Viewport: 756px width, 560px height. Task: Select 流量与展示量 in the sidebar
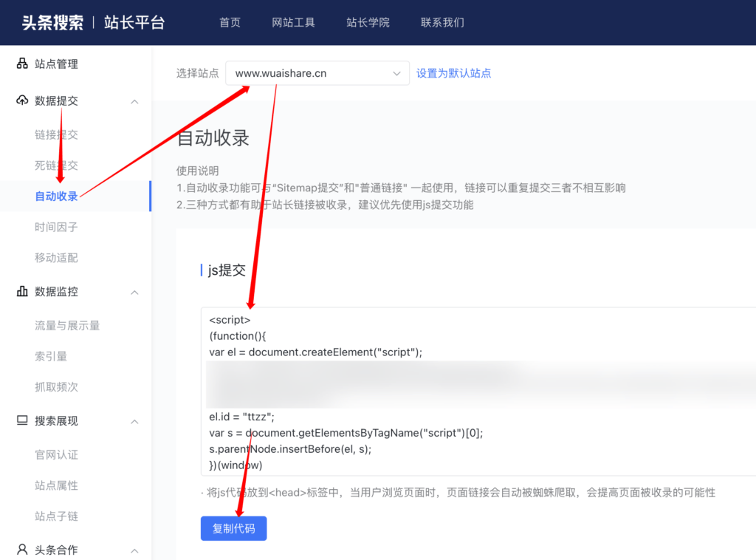click(x=67, y=326)
